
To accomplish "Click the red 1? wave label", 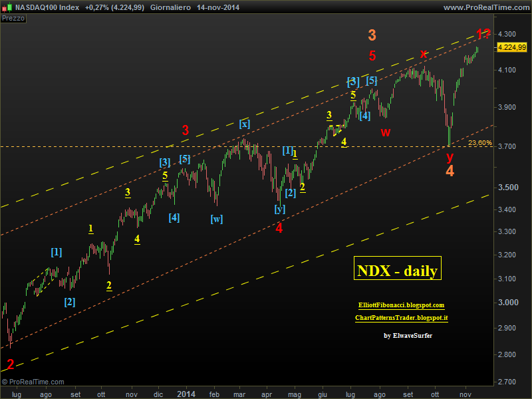I will click(483, 34).
